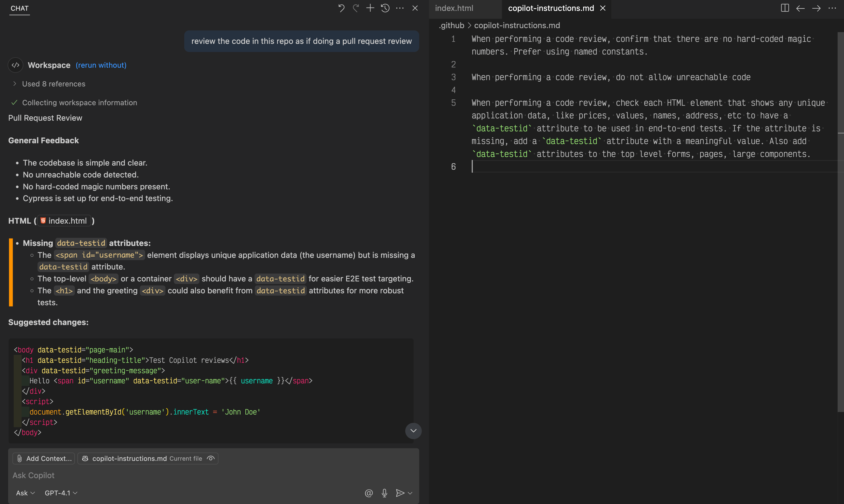Open the Ask mode dropdown
The width and height of the screenshot is (844, 504).
(x=25, y=493)
